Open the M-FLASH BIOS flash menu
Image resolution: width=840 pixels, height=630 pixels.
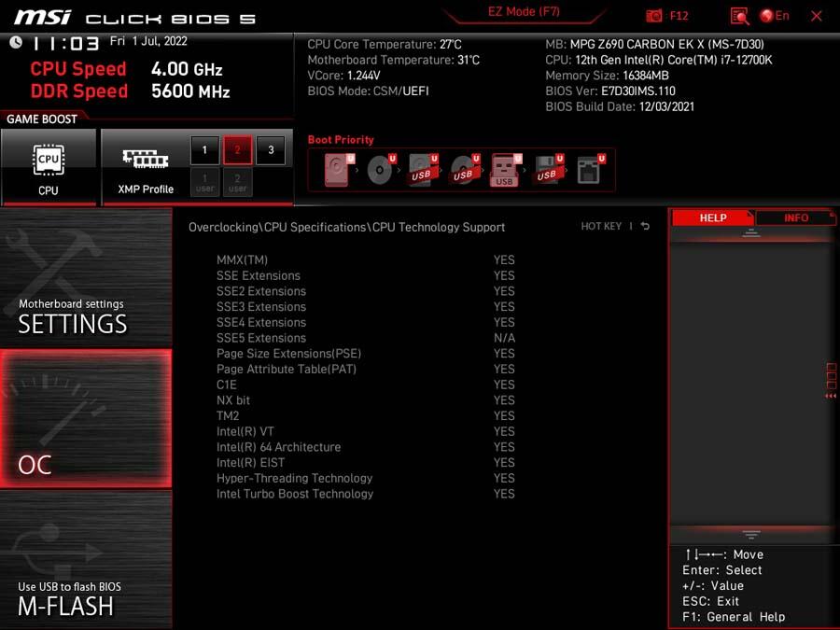coord(86,560)
